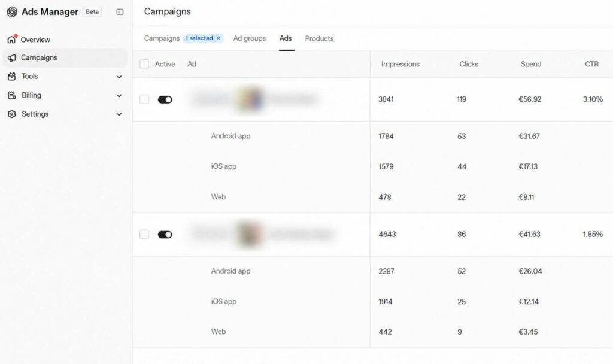Click the OpenAI logo icon
Viewport: 613px width, 364px height.
[12, 12]
